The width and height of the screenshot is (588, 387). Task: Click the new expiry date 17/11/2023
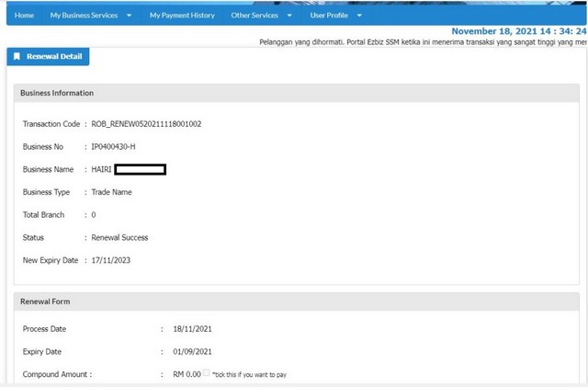pos(112,260)
